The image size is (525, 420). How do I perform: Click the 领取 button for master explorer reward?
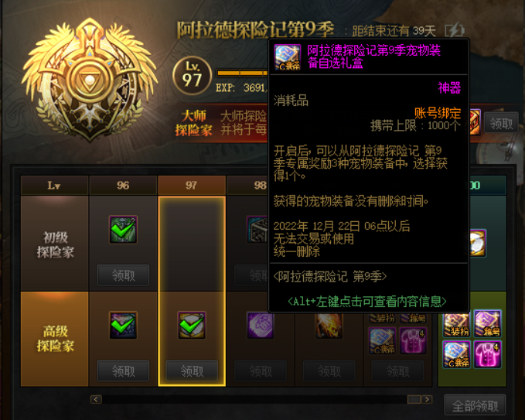point(501,123)
